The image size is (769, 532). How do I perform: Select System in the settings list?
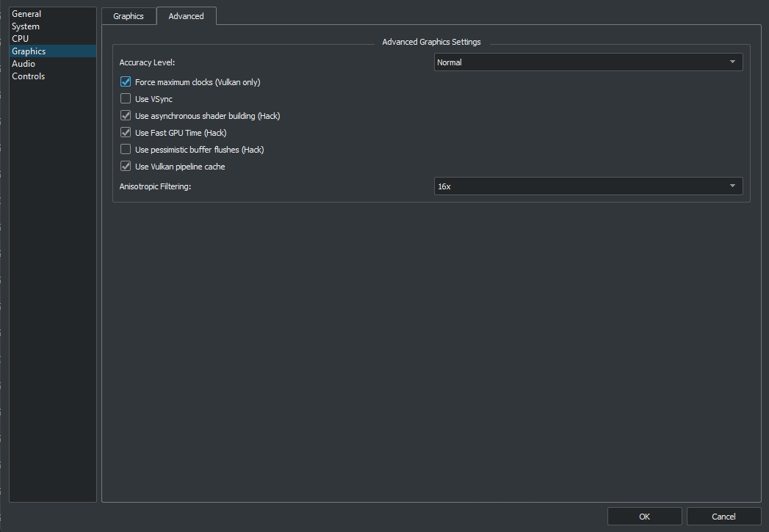click(x=26, y=26)
